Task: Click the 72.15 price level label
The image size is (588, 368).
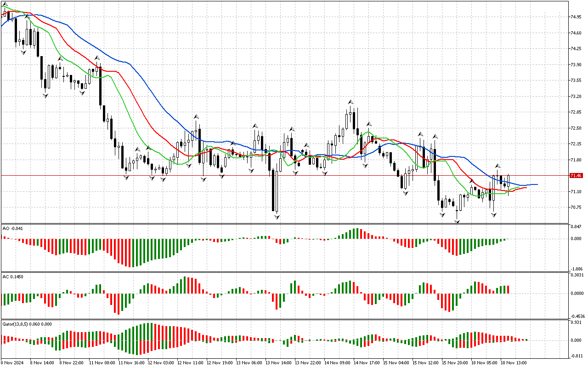Action: (x=577, y=144)
